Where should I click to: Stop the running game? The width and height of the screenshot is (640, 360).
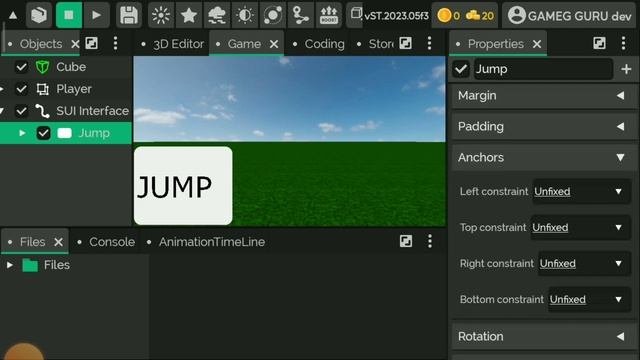(x=69, y=15)
